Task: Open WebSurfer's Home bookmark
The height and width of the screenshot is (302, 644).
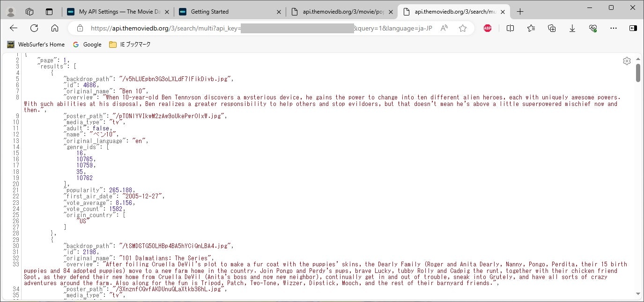Action: 36,45
